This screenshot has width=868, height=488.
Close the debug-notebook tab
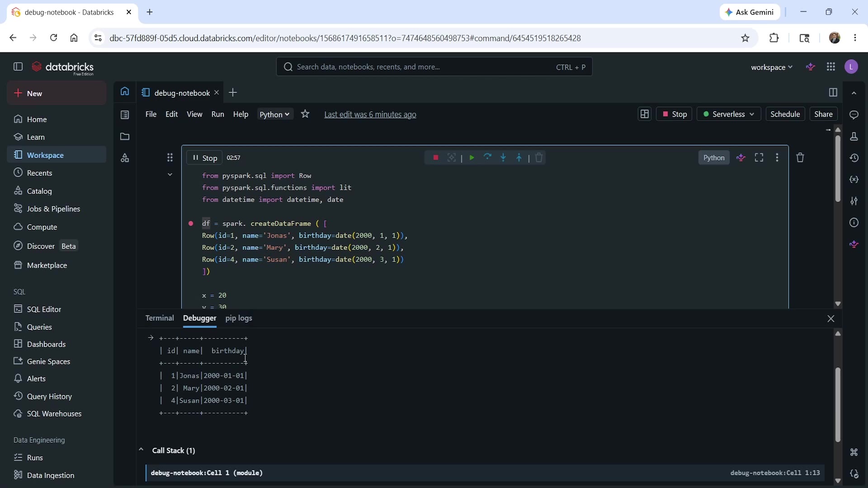217,93
